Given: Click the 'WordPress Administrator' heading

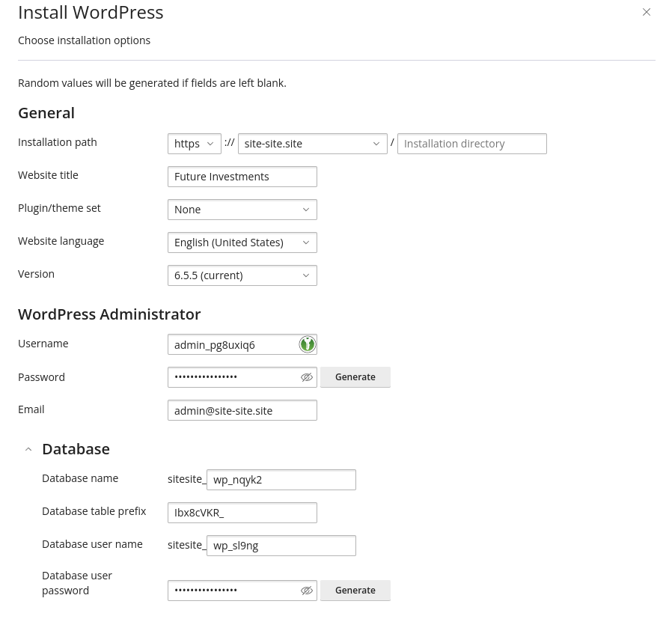Looking at the screenshot, I should [109, 314].
